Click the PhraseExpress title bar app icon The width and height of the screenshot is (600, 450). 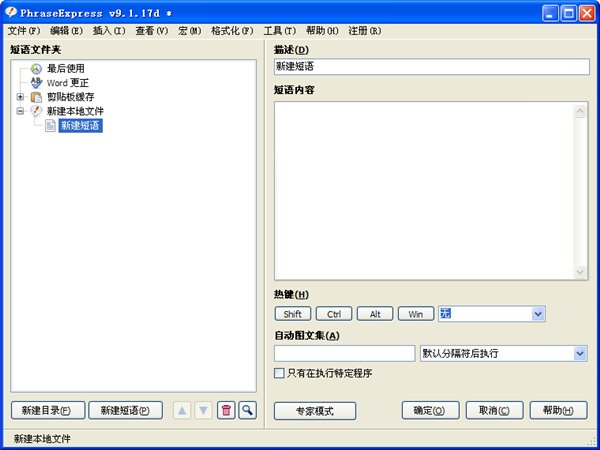[x=11, y=13]
